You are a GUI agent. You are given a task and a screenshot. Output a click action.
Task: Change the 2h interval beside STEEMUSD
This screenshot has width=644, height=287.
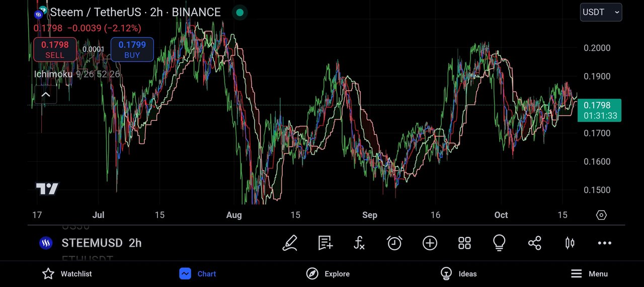click(135, 243)
